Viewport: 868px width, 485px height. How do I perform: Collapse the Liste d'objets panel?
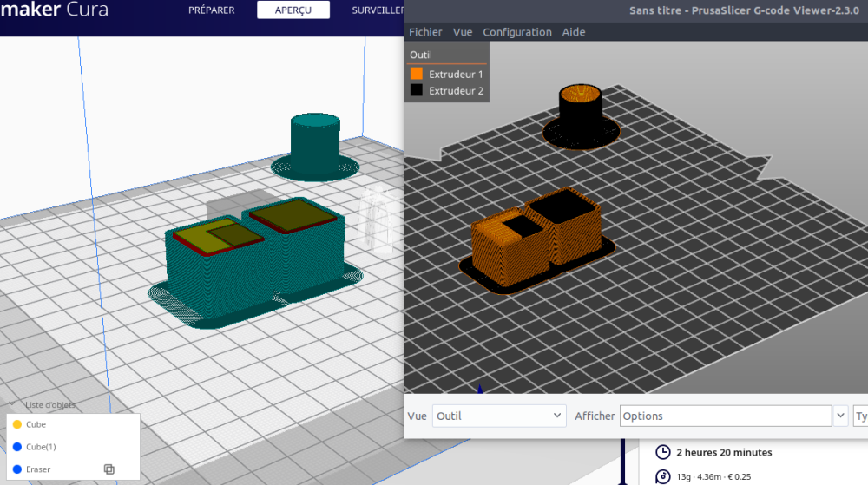pos(12,404)
